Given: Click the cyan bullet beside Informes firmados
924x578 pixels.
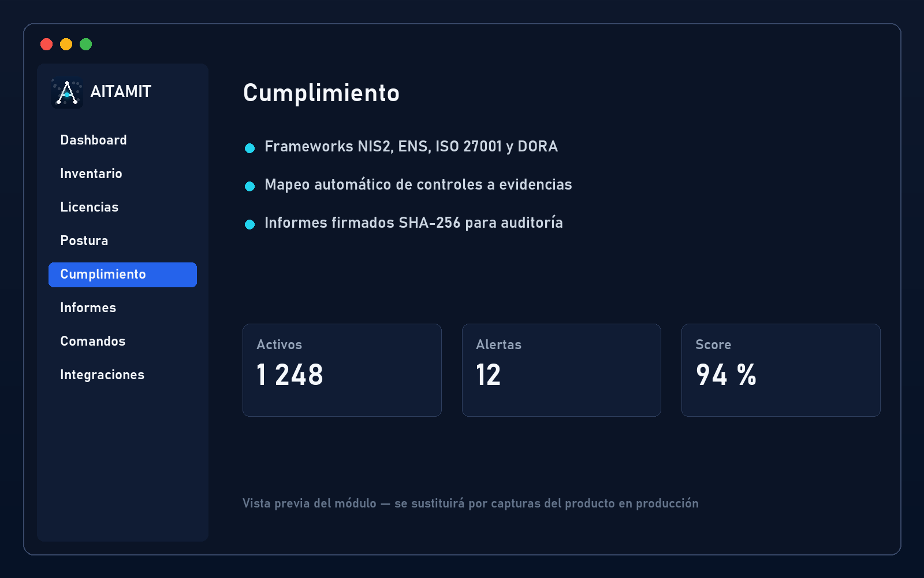Looking at the screenshot, I should 250,225.
